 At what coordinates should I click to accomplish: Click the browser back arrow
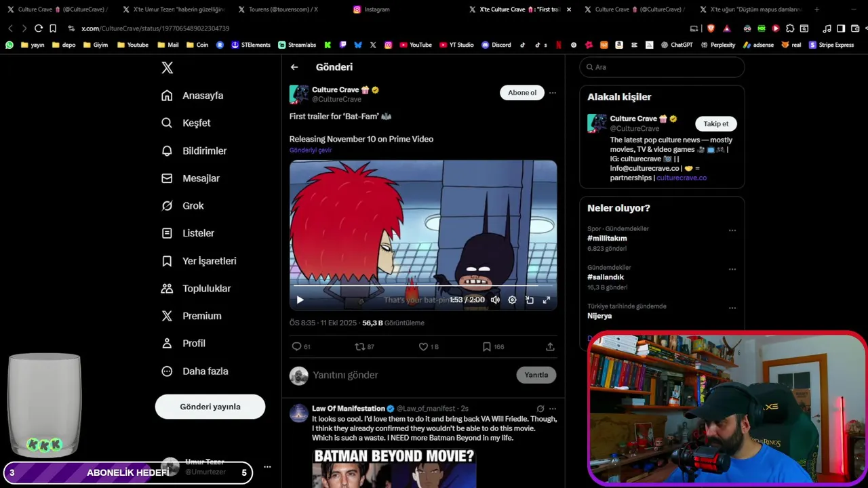[x=9, y=28]
